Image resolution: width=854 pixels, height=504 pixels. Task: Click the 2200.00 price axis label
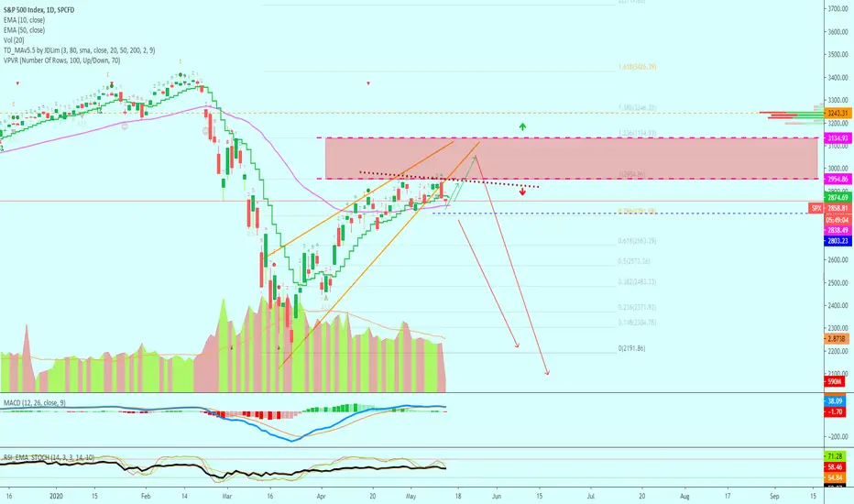(838, 352)
